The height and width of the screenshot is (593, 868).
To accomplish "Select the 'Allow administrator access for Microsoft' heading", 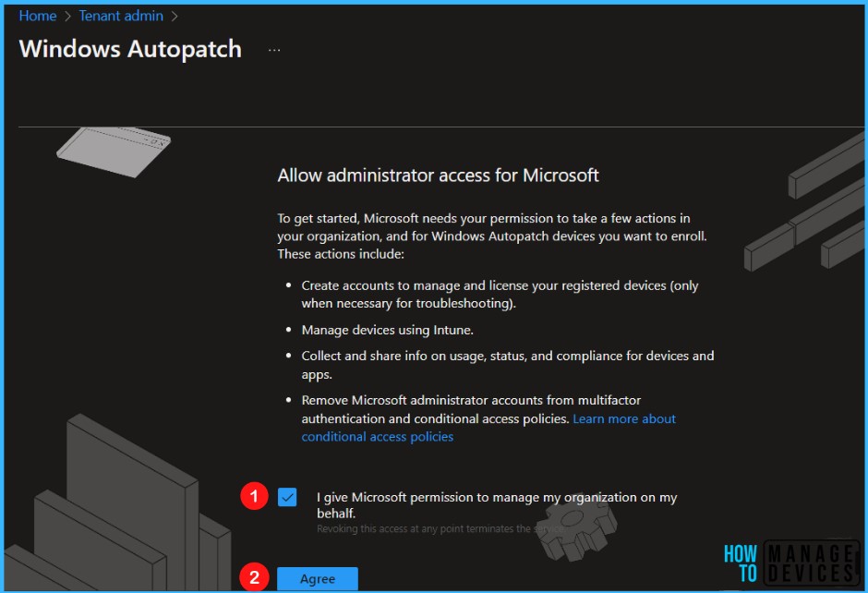I will [438, 175].
